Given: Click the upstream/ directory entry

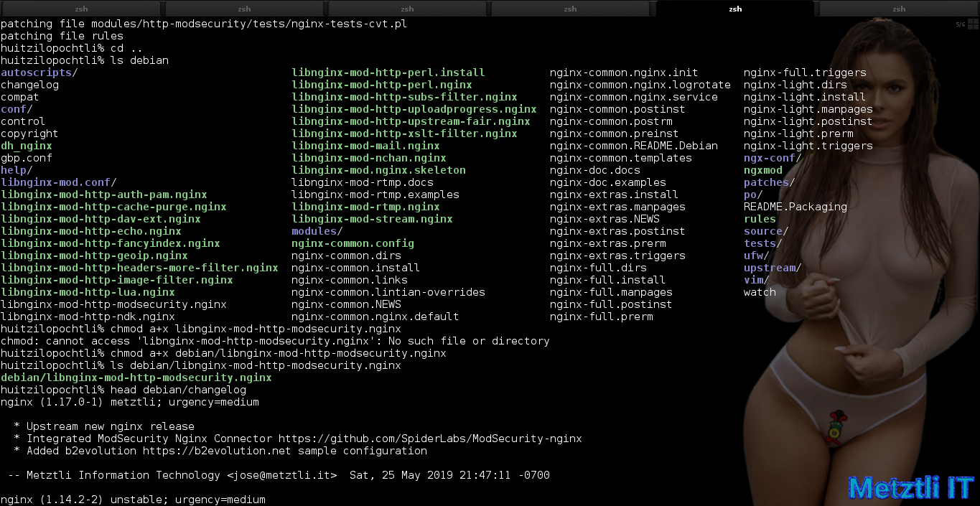Looking at the screenshot, I should pos(773,268).
